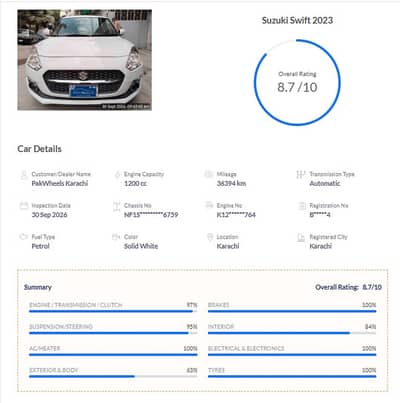Click the 'Overall Rating: 8.7/10' summary text

pos(348,287)
